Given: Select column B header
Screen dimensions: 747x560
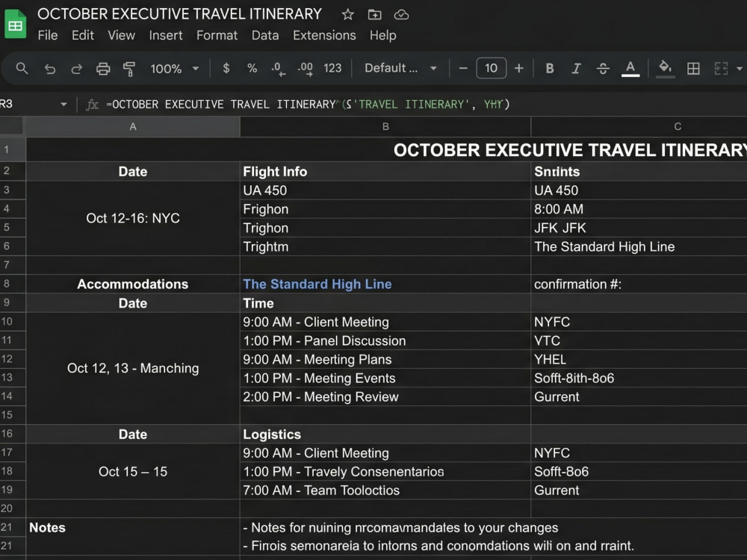Looking at the screenshot, I should pos(385,127).
